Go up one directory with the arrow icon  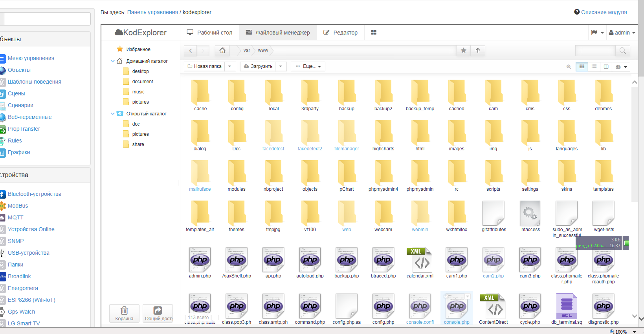click(478, 50)
